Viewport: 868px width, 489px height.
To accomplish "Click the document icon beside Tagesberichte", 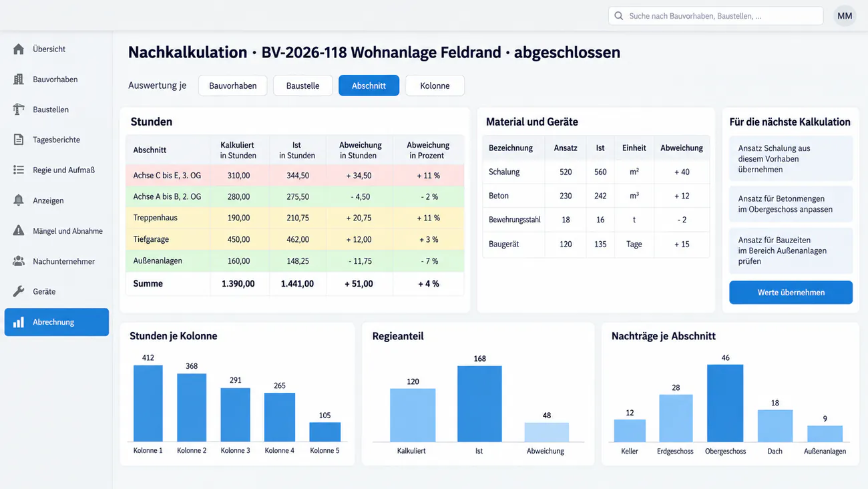I will [x=19, y=140].
